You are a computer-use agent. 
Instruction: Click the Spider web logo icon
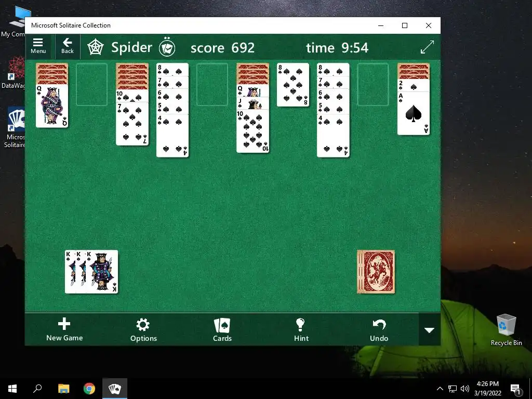click(x=96, y=47)
